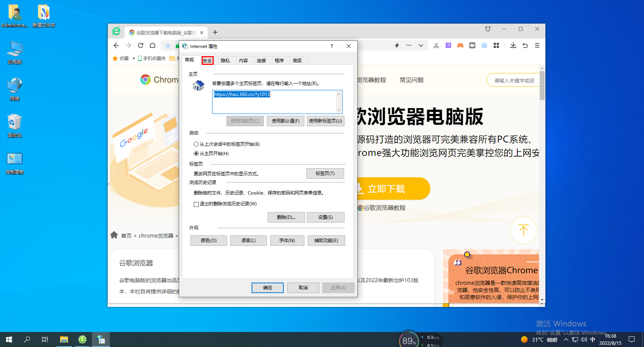Open the reading mode book icon

[x=472, y=45]
